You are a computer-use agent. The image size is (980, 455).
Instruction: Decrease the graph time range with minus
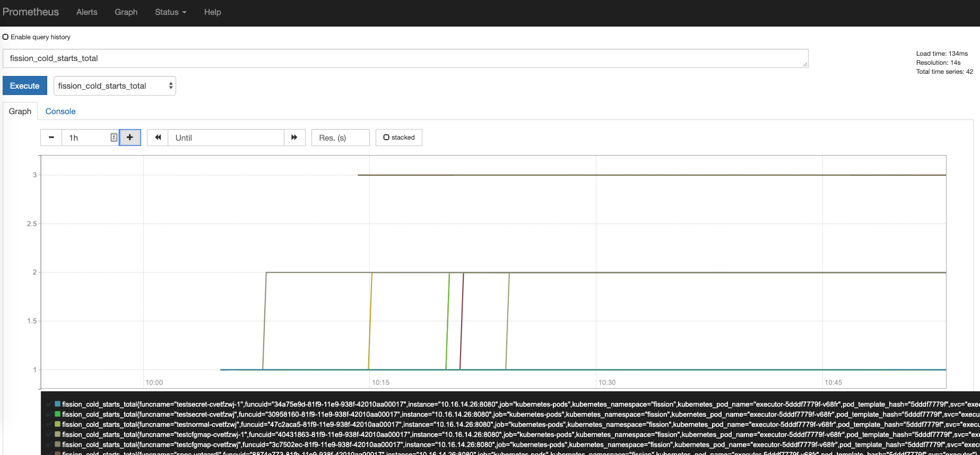(x=51, y=138)
